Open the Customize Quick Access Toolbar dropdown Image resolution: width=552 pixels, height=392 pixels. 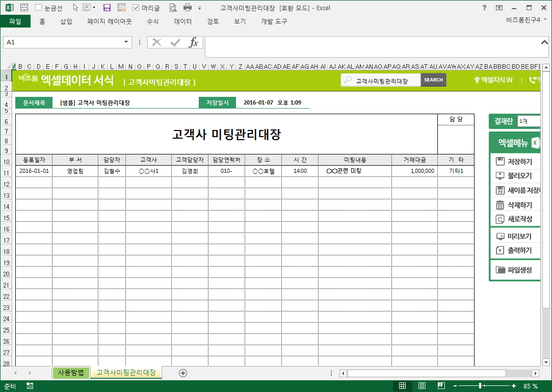click(x=199, y=8)
